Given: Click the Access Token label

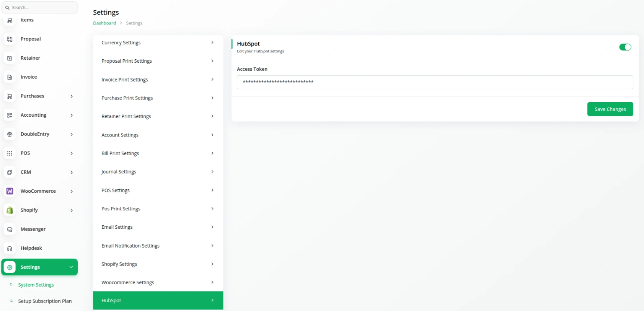Looking at the screenshot, I should coord(252,69).
